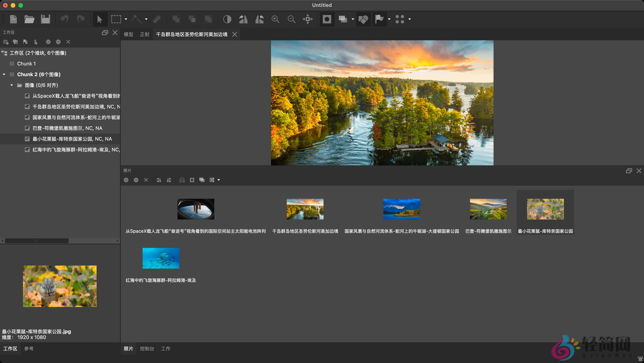Viewport: 644px width, 363px height.
Task: Click the zoom out magnifier icon
Action: 292,19
